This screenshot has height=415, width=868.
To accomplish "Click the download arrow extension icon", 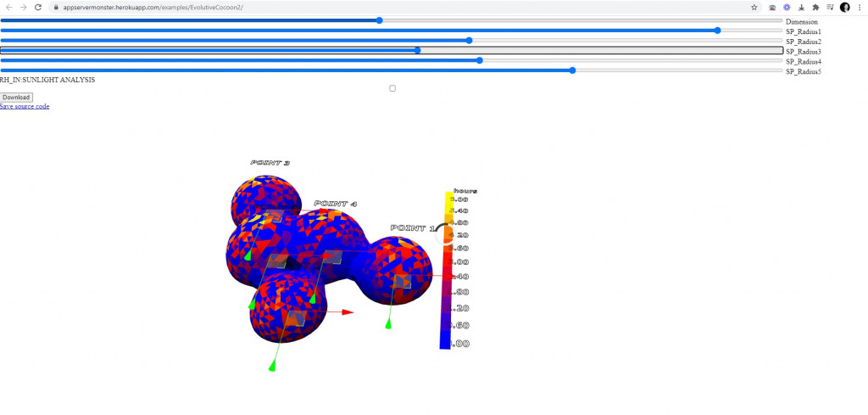I will point(801,7).
